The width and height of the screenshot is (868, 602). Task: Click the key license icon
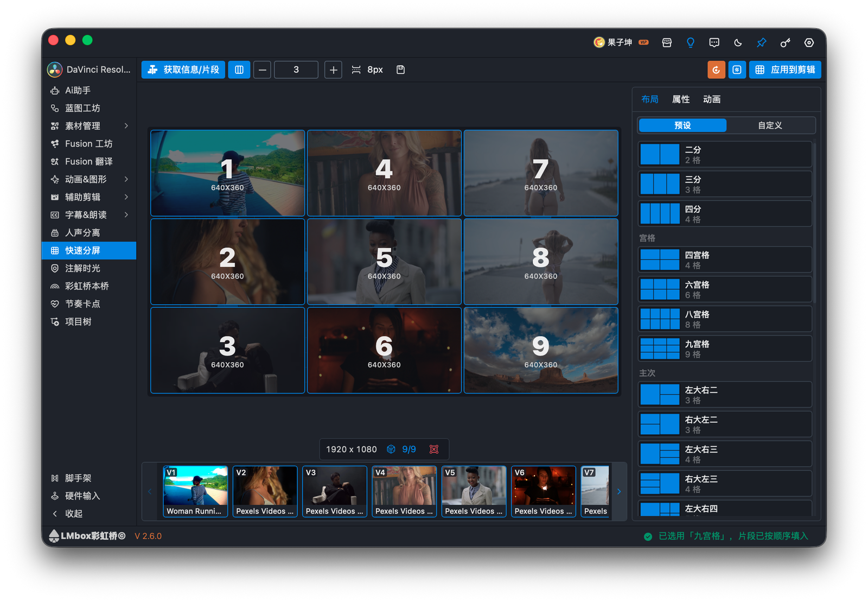[x=785, y=42]
